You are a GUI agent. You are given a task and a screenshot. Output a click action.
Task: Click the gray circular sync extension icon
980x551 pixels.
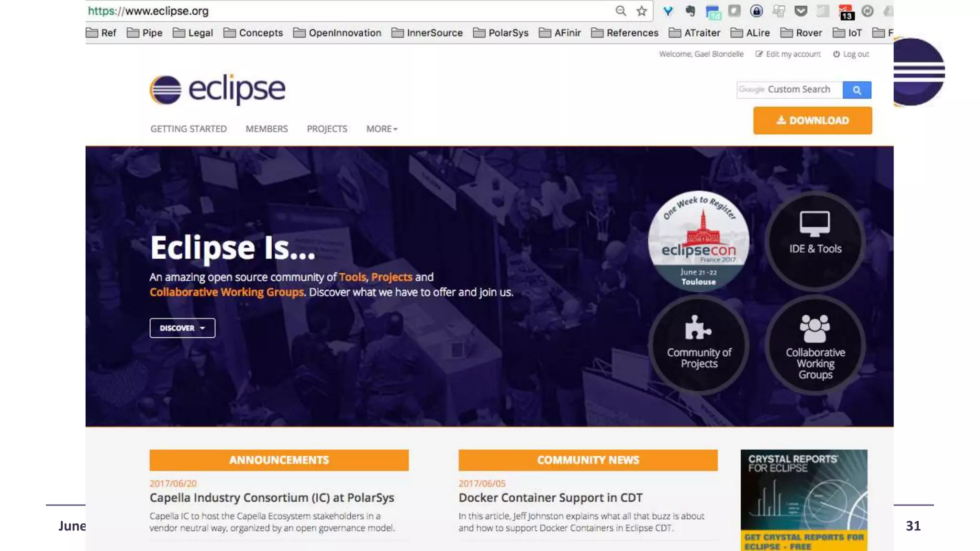(x=868, y=11)
